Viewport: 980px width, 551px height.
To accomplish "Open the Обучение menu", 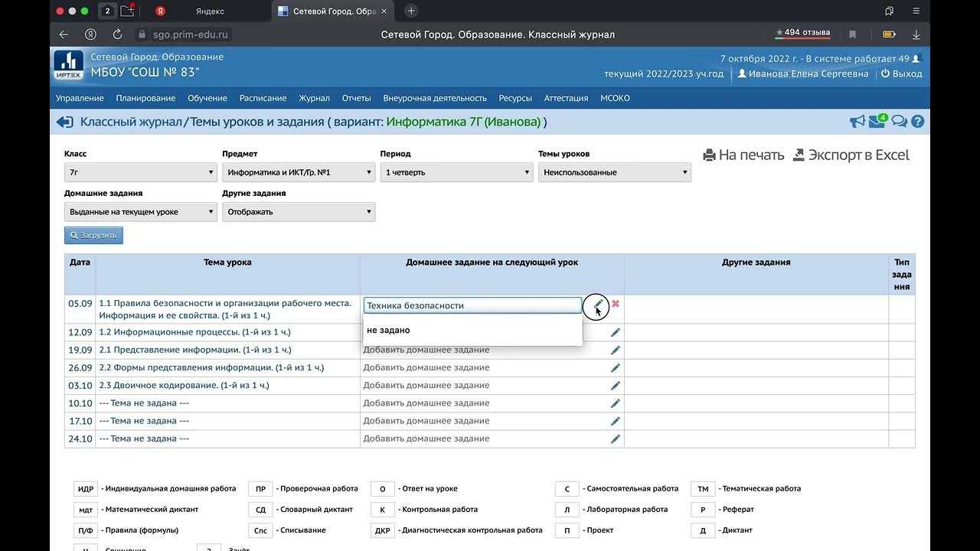I will (207, 98).
